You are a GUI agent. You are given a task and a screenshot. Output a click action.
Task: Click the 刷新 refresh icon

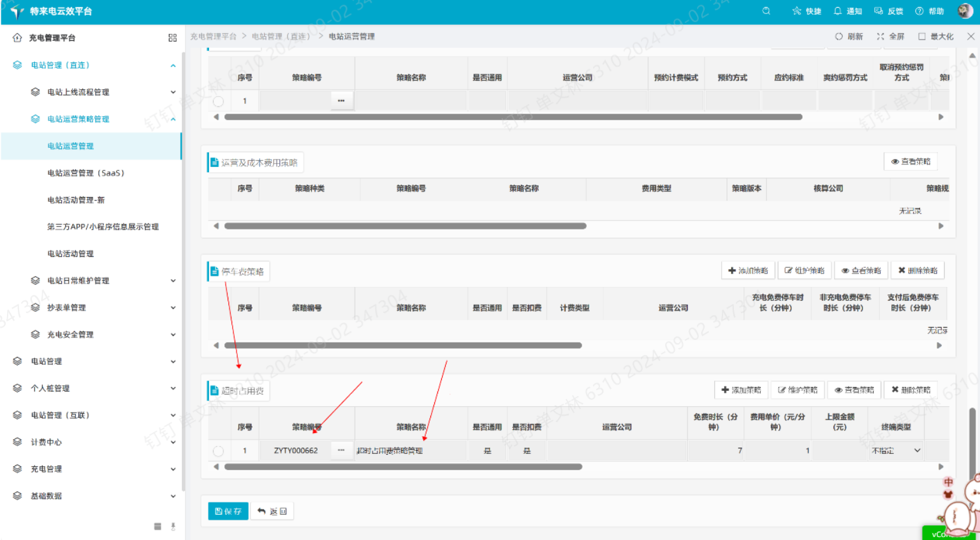839,36
